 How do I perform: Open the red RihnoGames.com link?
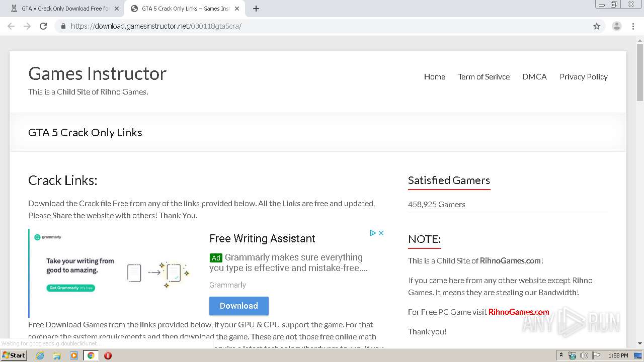coord(519,312)
